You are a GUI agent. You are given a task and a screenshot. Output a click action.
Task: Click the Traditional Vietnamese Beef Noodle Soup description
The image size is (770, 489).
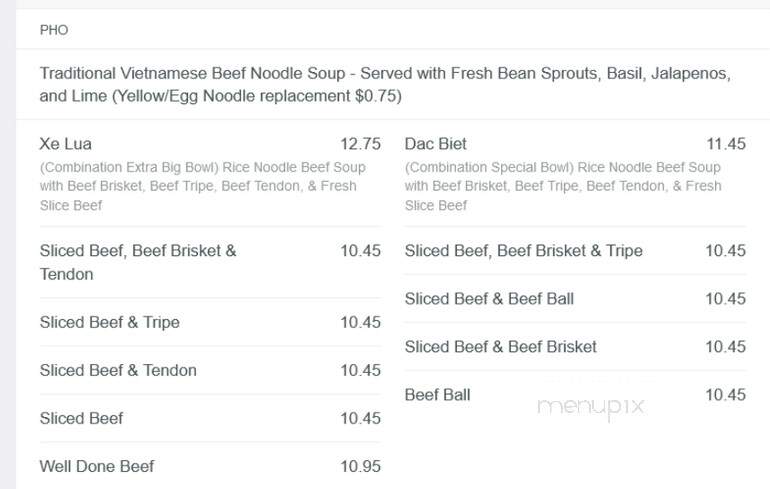tap(385, 84)
